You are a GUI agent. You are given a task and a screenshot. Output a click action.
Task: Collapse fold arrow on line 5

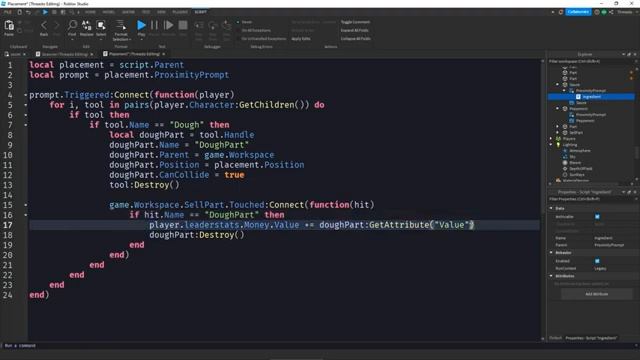[26, 105]
